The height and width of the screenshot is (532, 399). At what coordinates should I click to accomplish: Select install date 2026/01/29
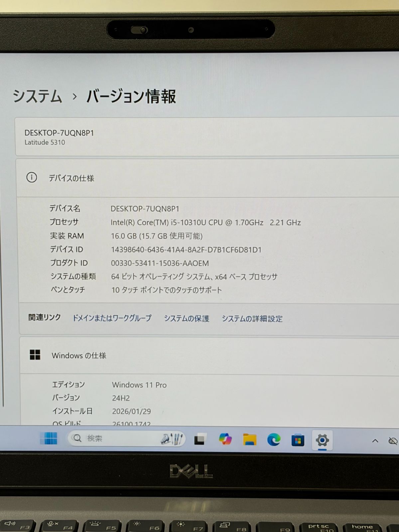pos(131,411)
